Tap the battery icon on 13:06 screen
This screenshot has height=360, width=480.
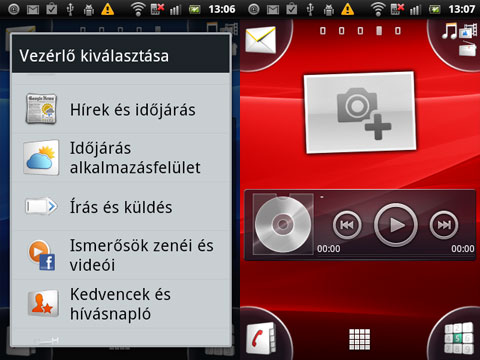(x=195, y=10)
